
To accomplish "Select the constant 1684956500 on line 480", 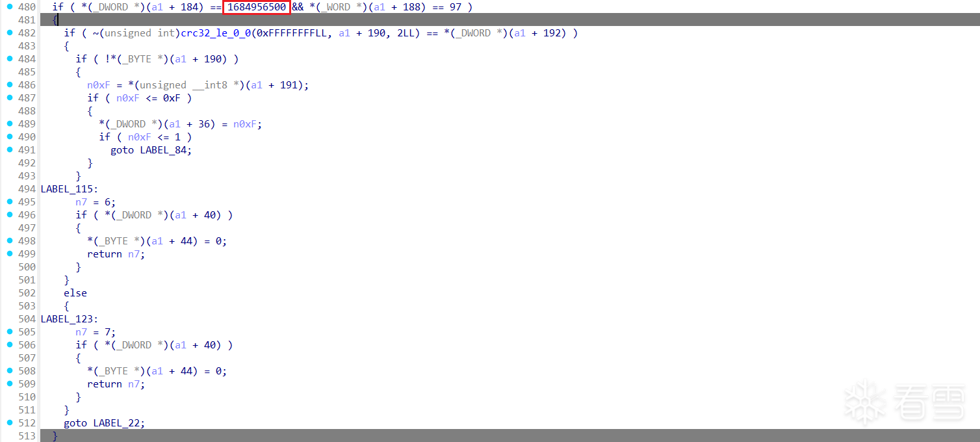I will click(256, 7).
